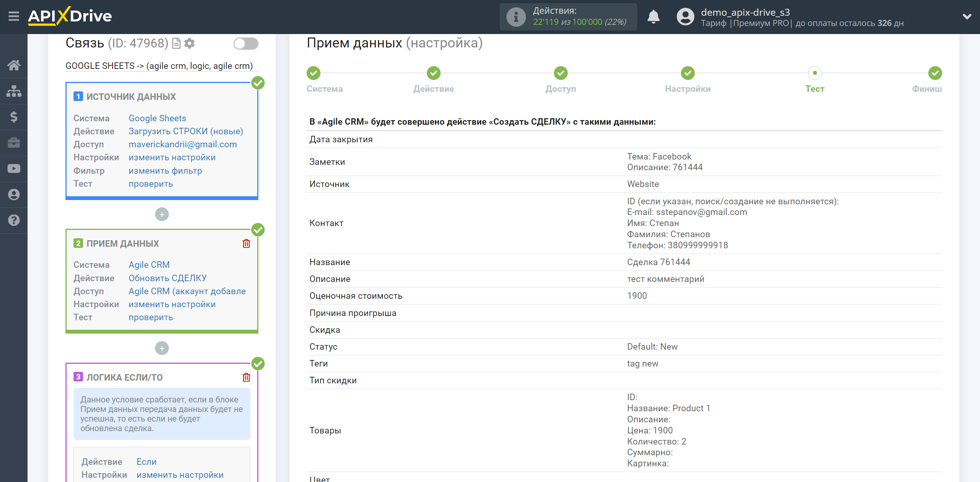Open the help question icon
The height and width of the screenshot is (482, 980).
click(14, 220)
